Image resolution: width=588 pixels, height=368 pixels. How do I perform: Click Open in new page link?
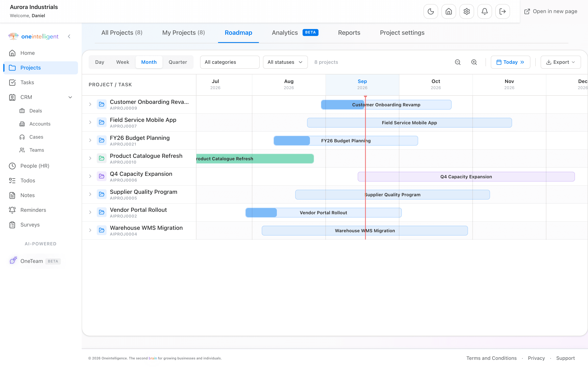tap(551, 11)
